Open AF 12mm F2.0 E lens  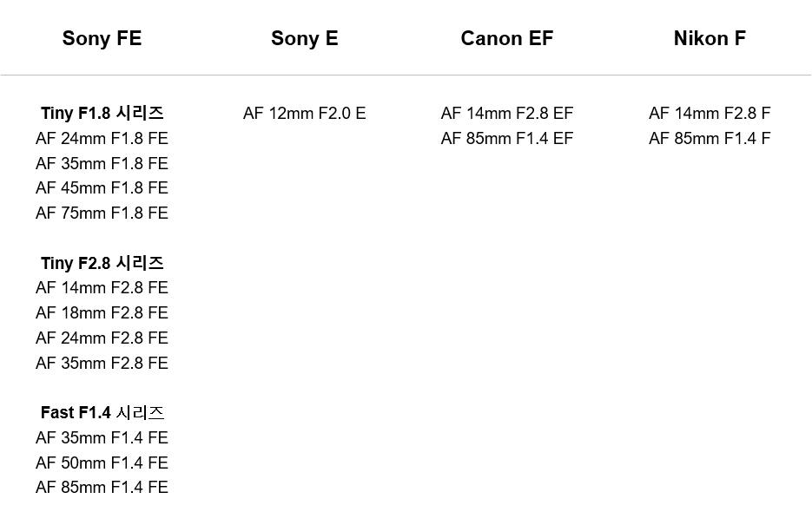pyautogui.click(x=305, y=114)
